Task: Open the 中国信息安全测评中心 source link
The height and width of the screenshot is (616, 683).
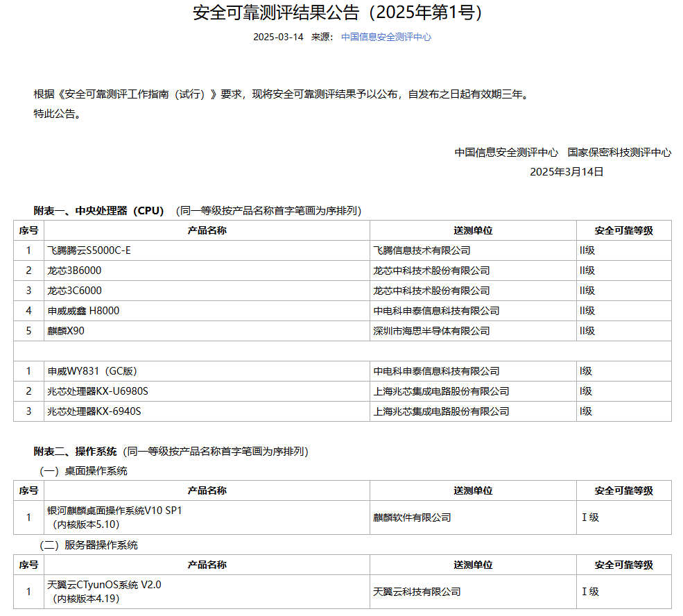Action: tap(386, 37)
